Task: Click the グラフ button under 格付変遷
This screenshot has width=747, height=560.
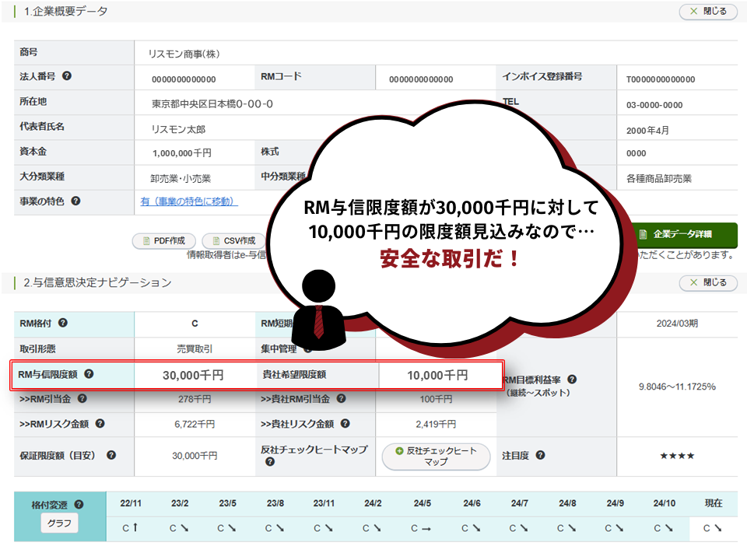Action: click(x=59, y=523)
